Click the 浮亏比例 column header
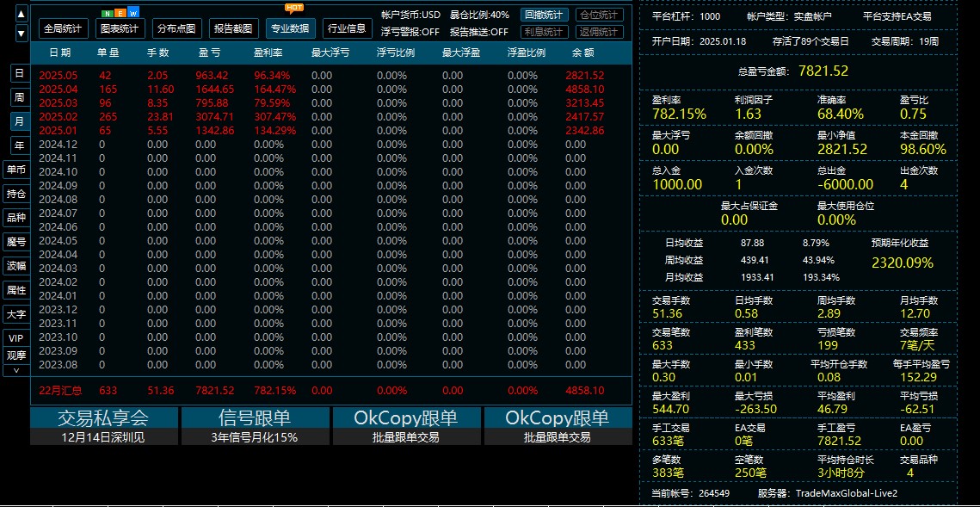The width and height of the screenshot is (980, 507). tap(396, 53)
